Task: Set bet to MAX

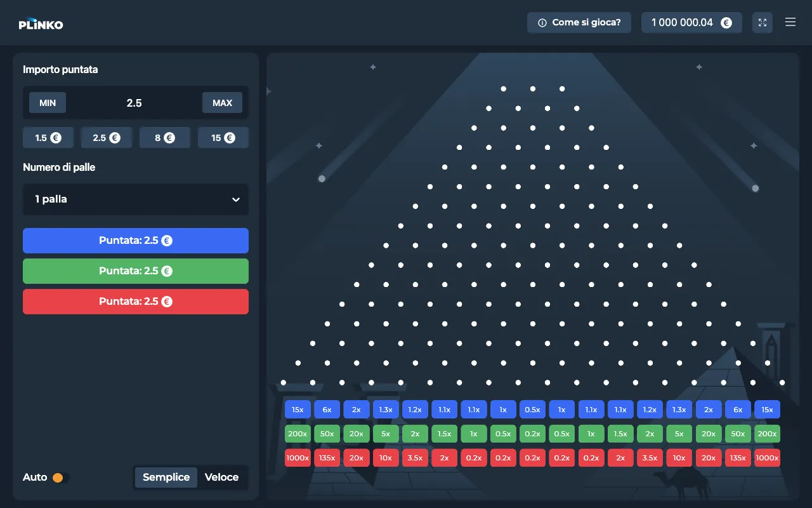Action: 222,103
